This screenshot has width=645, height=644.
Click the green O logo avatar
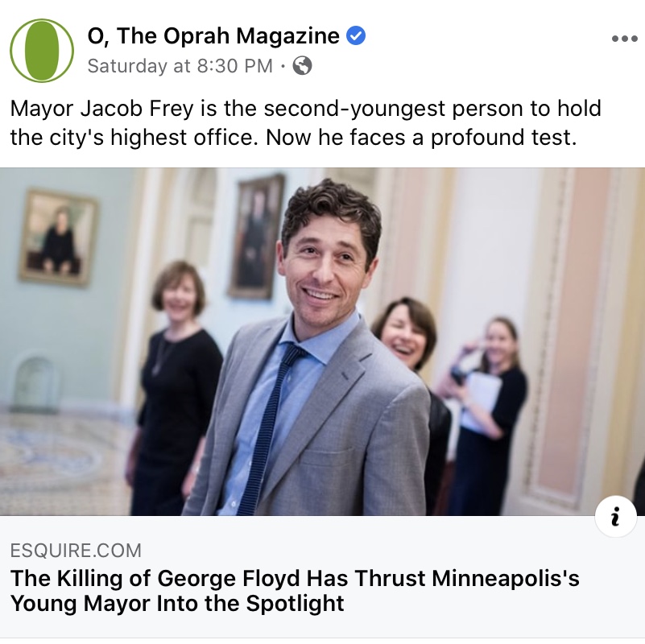(42, 51)
